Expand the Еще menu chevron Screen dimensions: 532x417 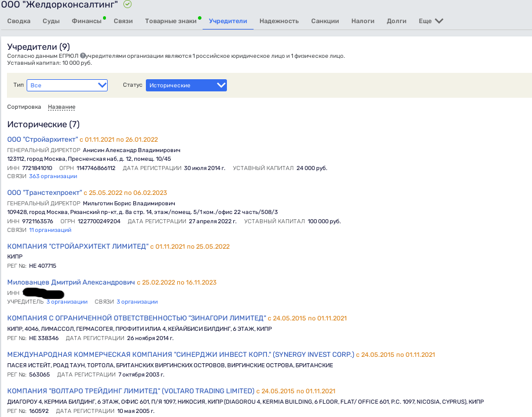[438, 21]
